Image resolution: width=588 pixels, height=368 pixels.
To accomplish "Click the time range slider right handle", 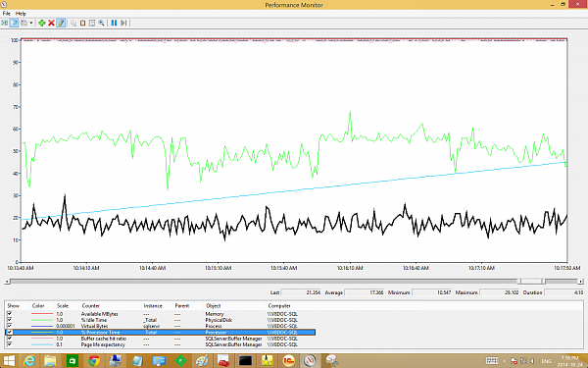I will tap(543, 281).
